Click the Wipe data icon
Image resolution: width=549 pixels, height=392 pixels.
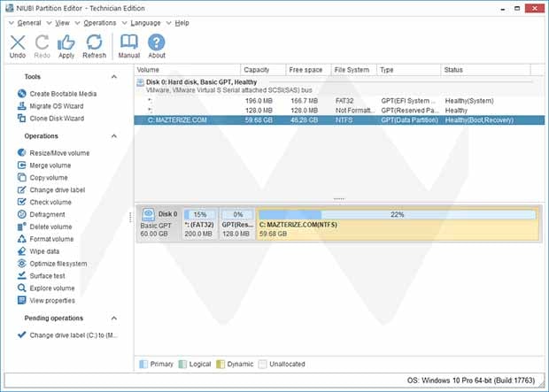click(22, 251)
